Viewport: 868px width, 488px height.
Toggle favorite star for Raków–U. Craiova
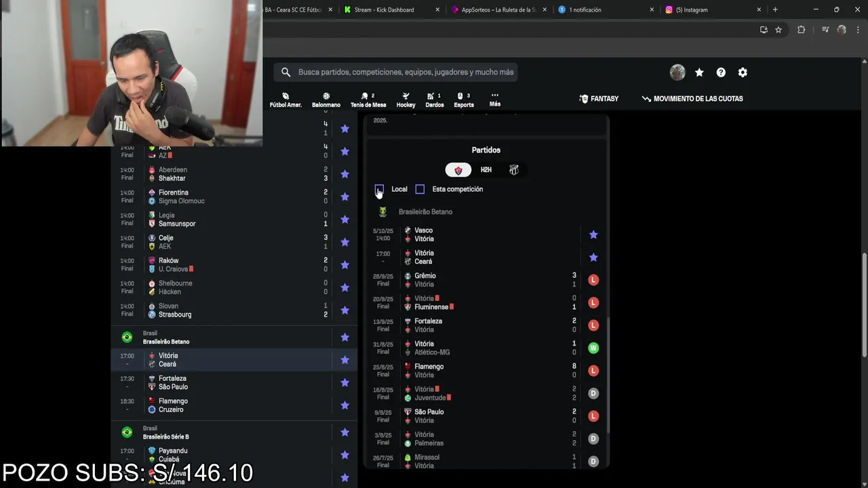(x=344, y=265)
